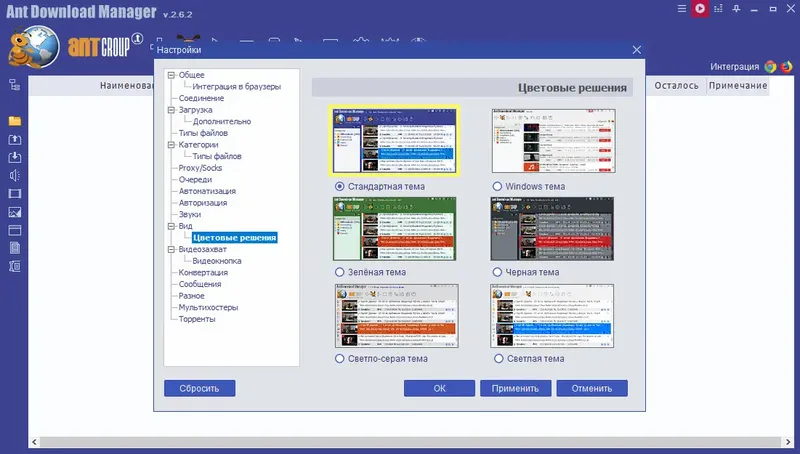Select Светло-серая тема radio button
The width and height of the screenshot is (800, 454).
(339, 359)
